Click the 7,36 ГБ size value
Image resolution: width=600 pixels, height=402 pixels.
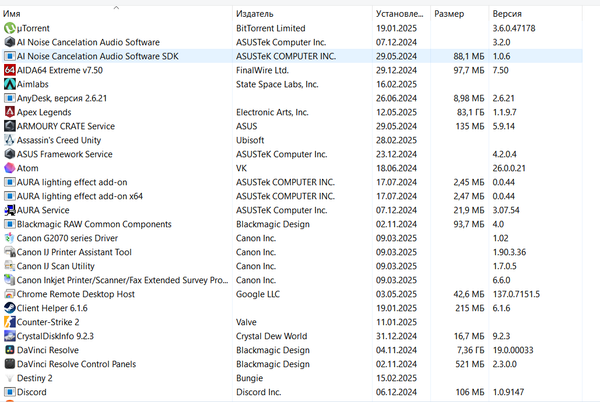(470, 350)
